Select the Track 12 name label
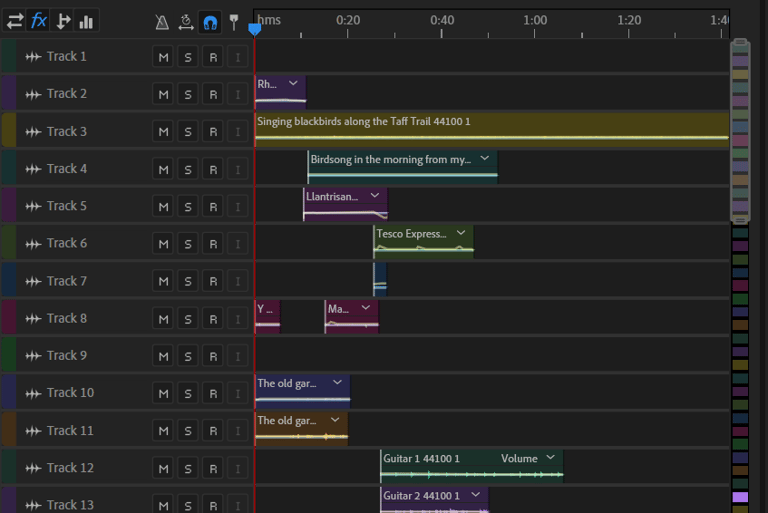Screen dimensions: 768x513 [70, 467]
